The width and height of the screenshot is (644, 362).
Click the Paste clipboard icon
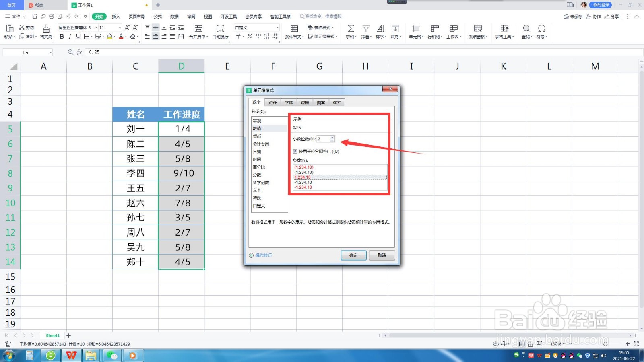tap(9, 28)
